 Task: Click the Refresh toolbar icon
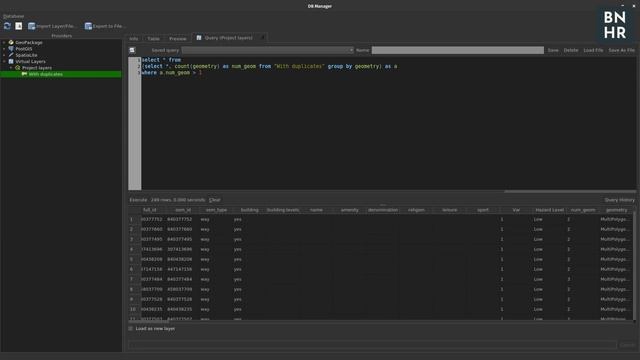(7, 26)
